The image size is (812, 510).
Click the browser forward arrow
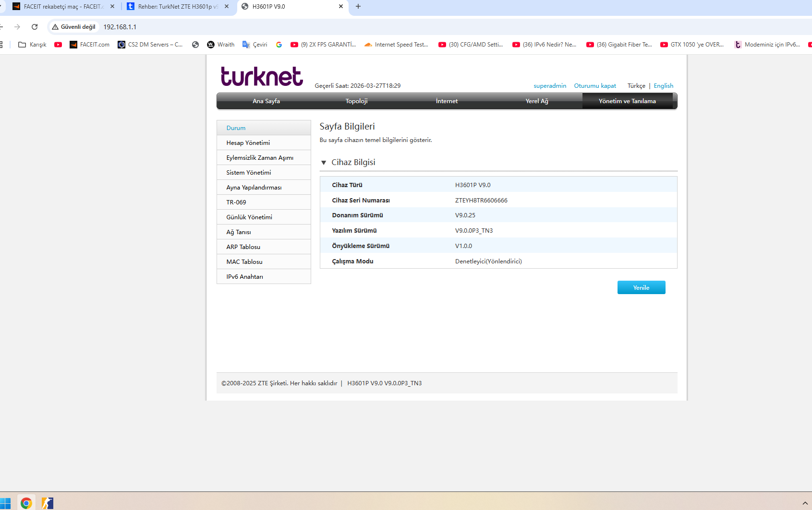click(x=17, y=27)
